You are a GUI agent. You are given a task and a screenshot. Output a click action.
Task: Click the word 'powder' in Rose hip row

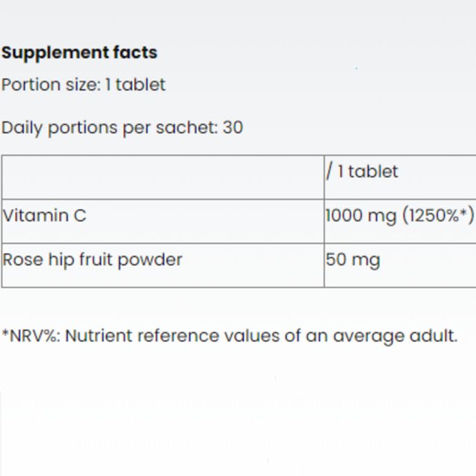click(x=150, y=260)
